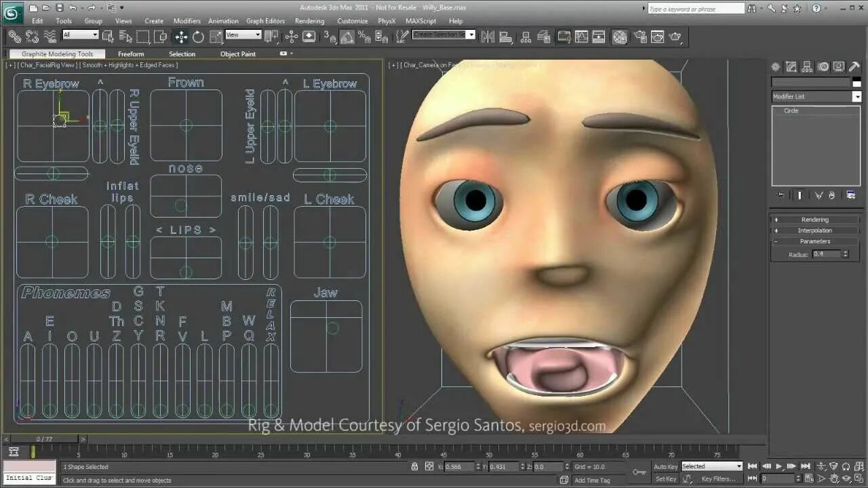Open Render Setup teapot icon
868x488 pixels.
click(x=639, y=37)
